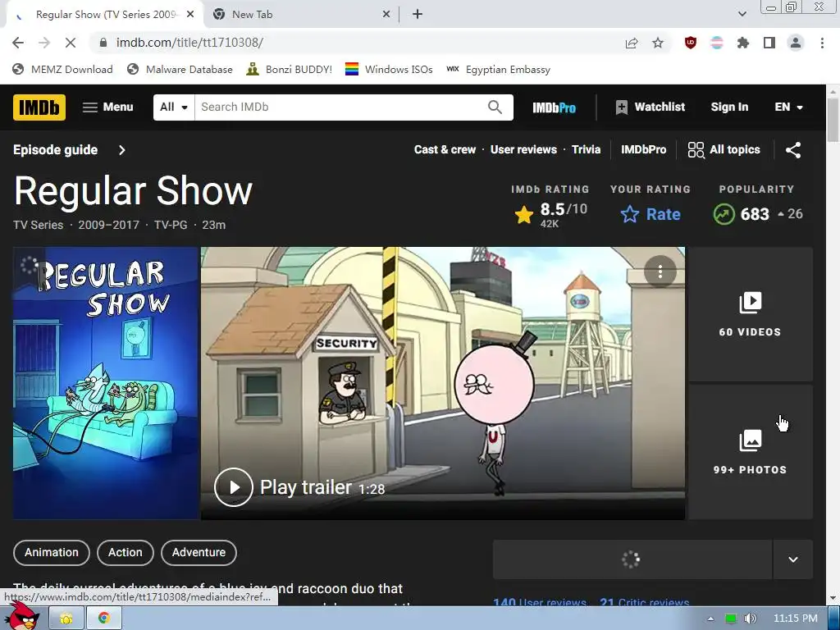
Task: Expand the watchlist options chevron
Action: (793, 559)
